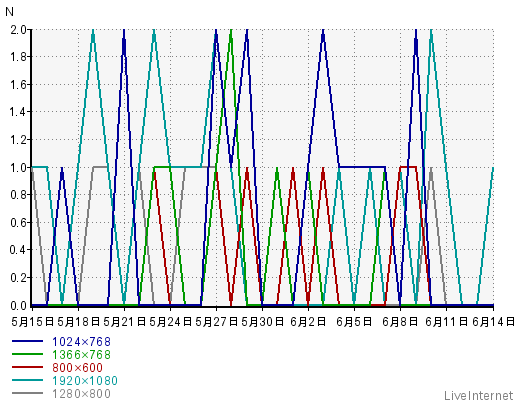This screenshot has height=405, width=520.
Task: Click the 6月14日 date axis label
Action: click(x=494, y=322)
